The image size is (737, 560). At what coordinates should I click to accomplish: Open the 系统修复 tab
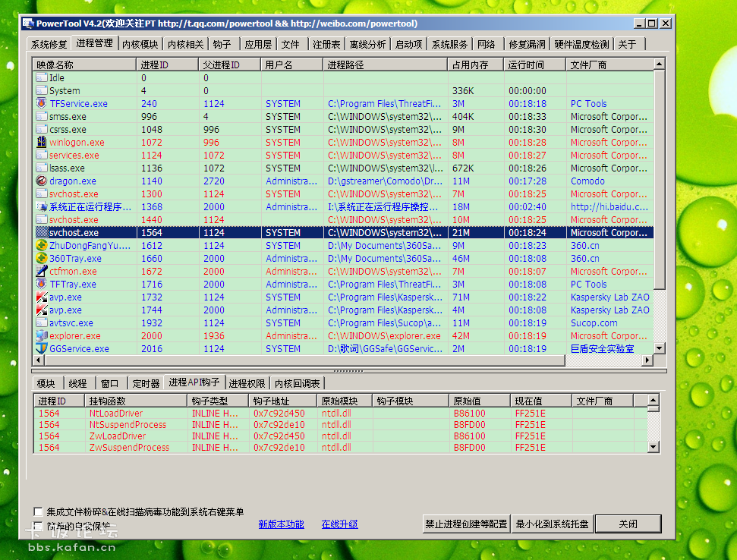click(x=49, y=44)
